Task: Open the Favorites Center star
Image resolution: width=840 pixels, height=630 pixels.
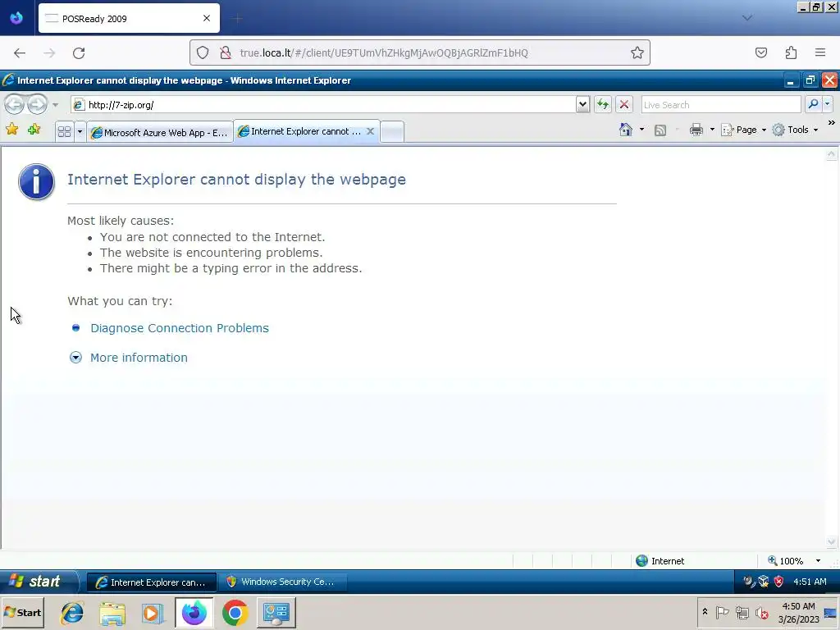Action: [x=11, y=129]
